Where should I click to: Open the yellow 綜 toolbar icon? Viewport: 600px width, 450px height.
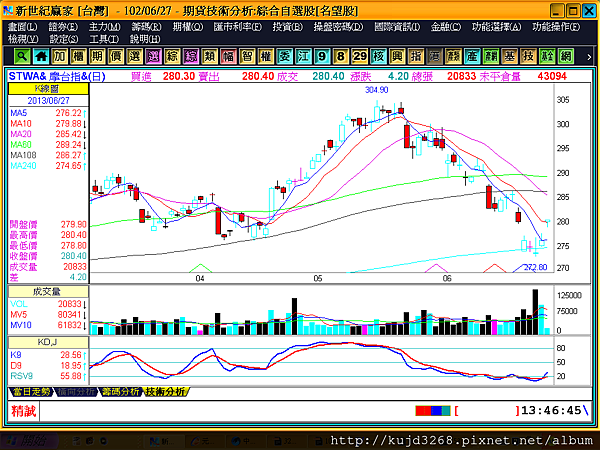click(172, 57)
